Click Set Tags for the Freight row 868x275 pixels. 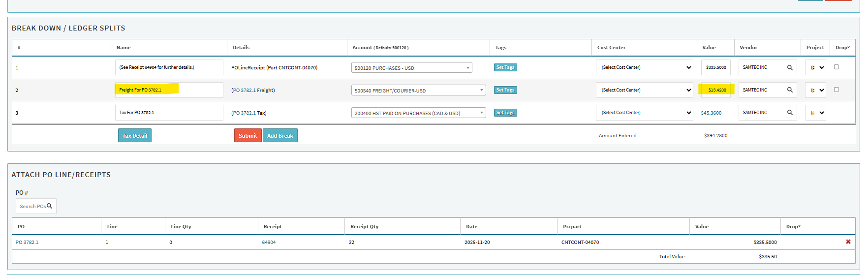coord(505,90)
